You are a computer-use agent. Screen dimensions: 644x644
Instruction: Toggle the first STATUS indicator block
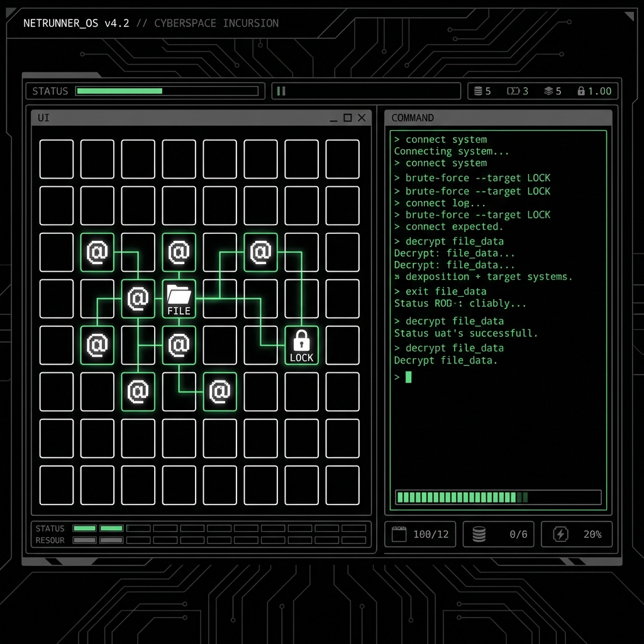[x=84, y=528]
